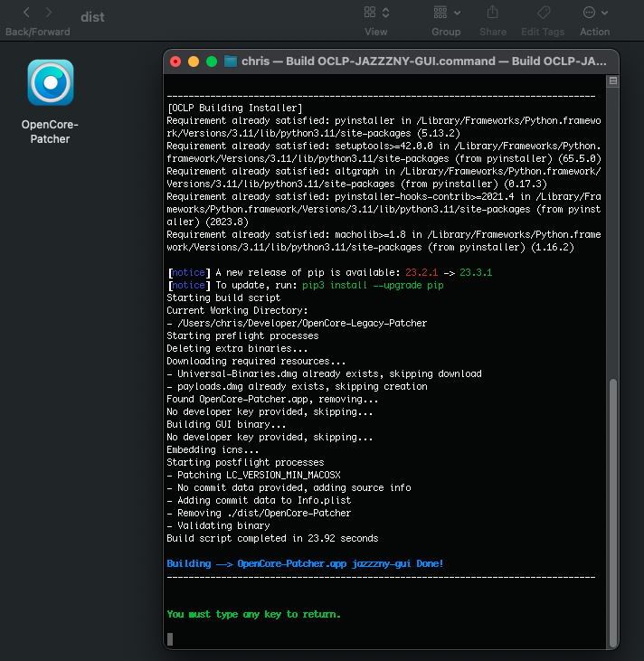Click 'Build script completed in 23.92 seconds'
This screenshot has height=661, width=644.
pos(272,538)
